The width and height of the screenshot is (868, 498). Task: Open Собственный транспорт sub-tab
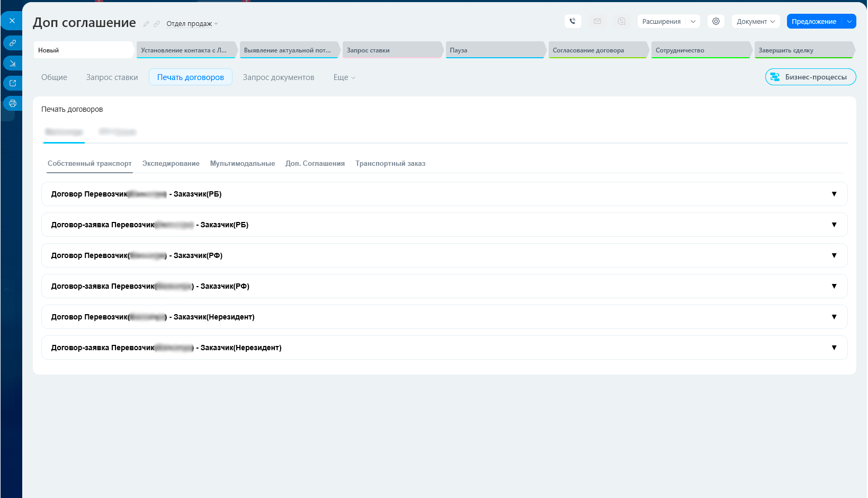(x=90, y=163)
